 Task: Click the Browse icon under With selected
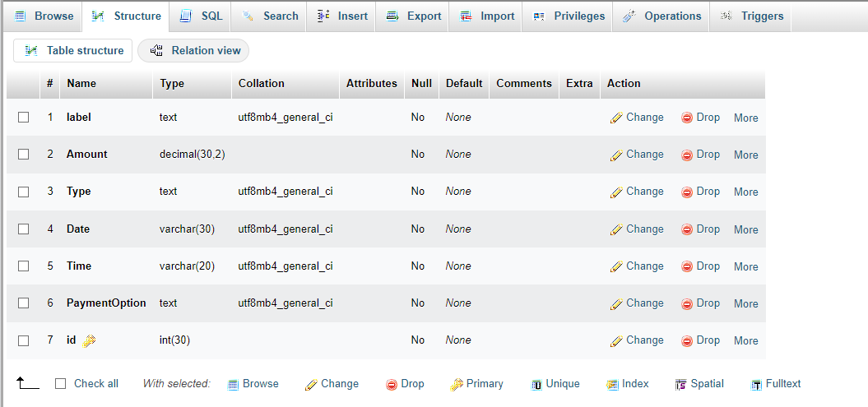click(x=233, y=385)
